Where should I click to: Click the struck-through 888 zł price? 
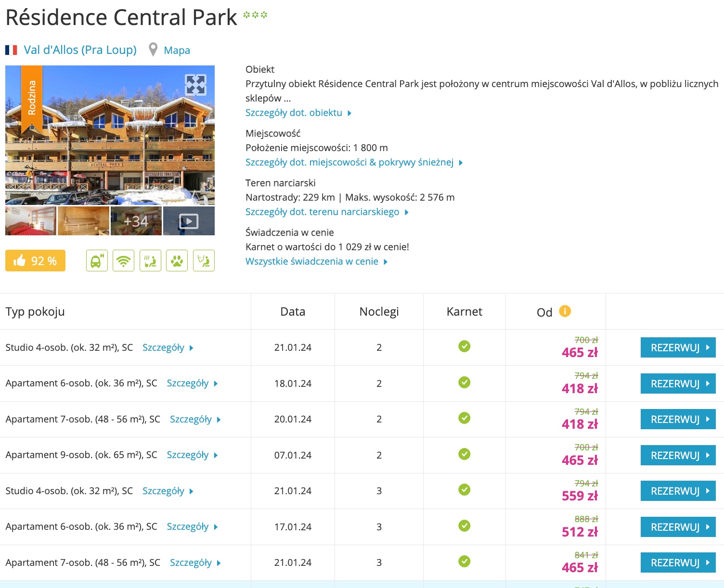[586, 519]
